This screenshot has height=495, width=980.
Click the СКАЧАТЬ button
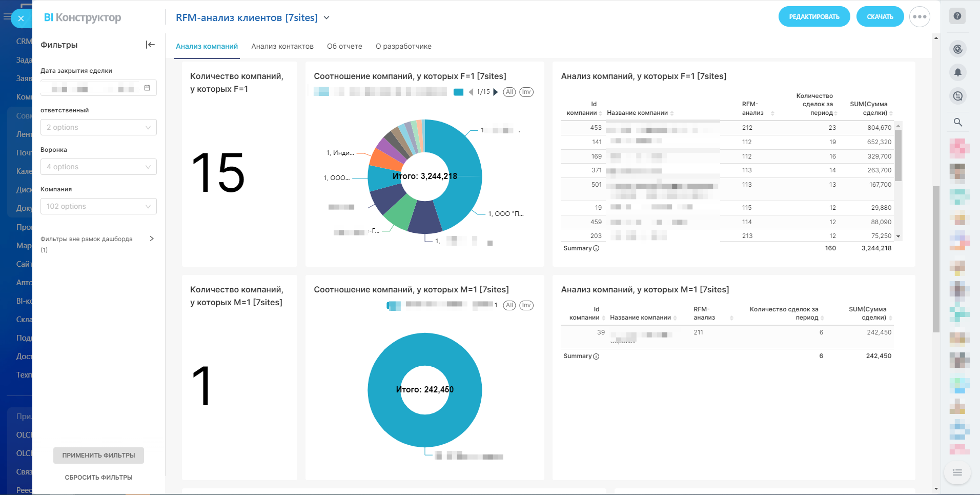(x=880, y=17)
